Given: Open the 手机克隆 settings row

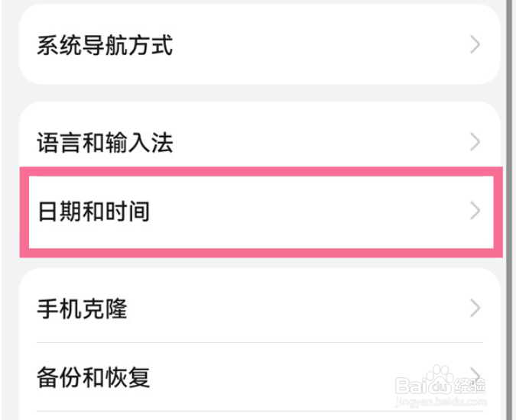Looking at the screenshot, I should click(x=252, y=309).
